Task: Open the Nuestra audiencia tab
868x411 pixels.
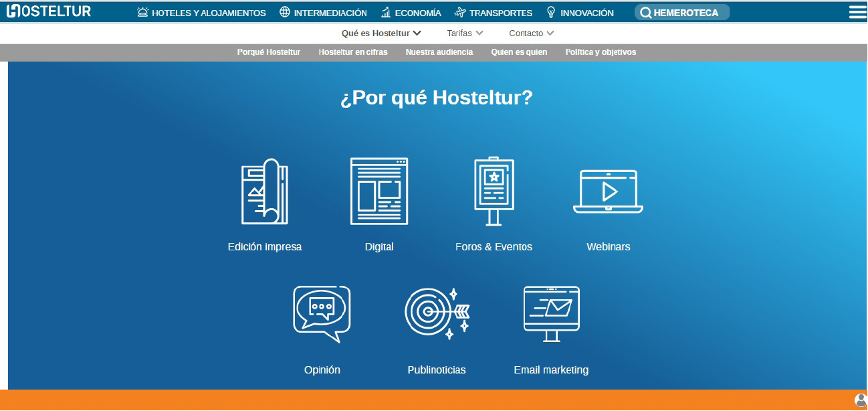Action: tap(439, 52)
